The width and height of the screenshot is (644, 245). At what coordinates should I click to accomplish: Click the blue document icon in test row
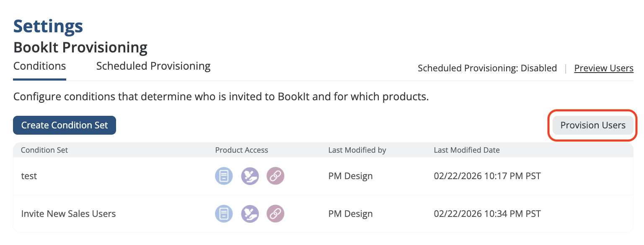224,176
